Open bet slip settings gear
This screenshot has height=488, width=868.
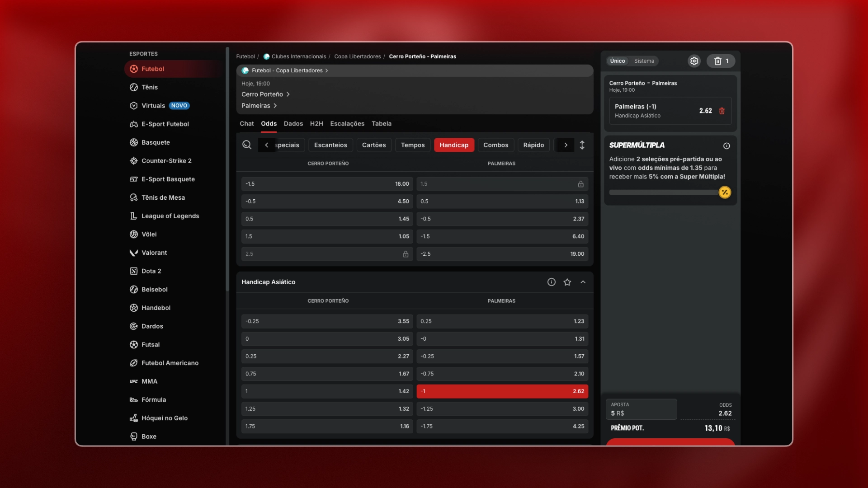(x=694, y=61)
